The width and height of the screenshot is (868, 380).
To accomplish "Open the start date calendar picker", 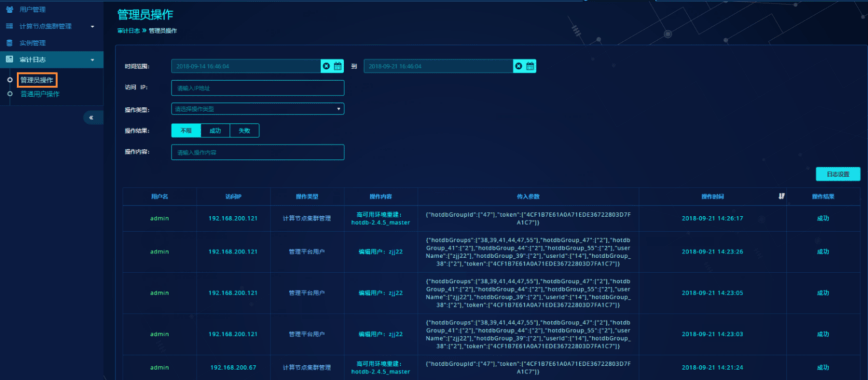I will coord(338,66).
